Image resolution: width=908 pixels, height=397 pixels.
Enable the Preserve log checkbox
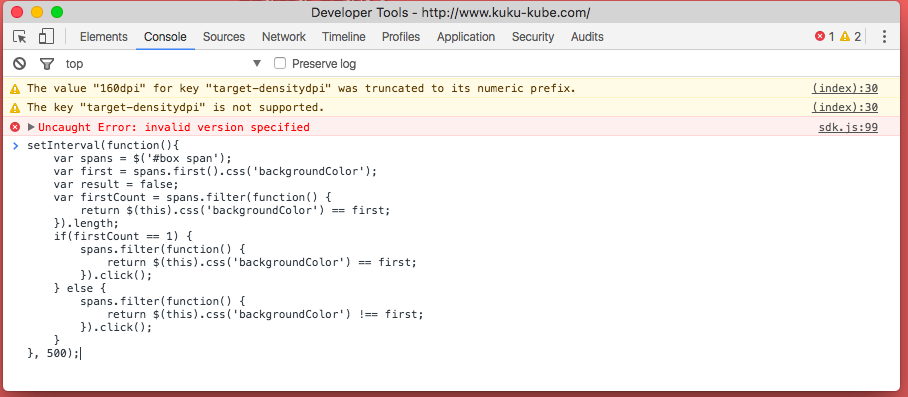coord(280,64)
